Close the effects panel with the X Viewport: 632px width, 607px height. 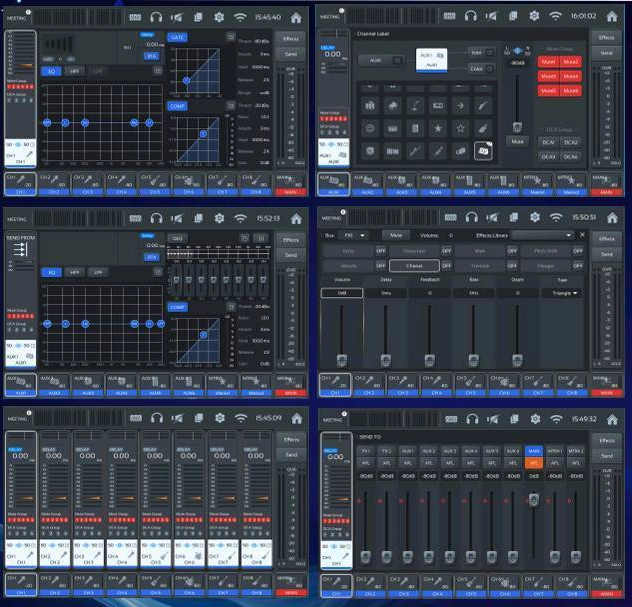coord(582,234)
